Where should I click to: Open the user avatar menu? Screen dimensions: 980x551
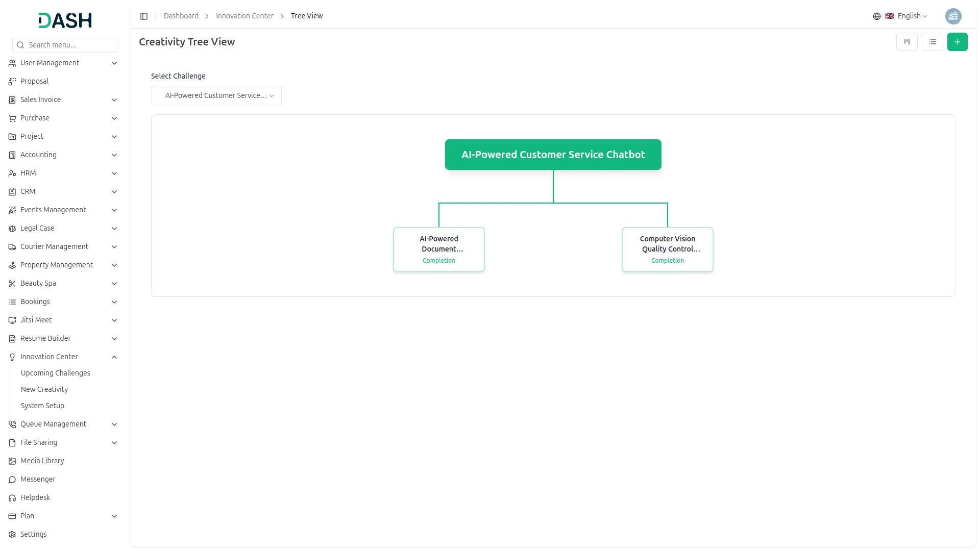(x=953, y=16)
